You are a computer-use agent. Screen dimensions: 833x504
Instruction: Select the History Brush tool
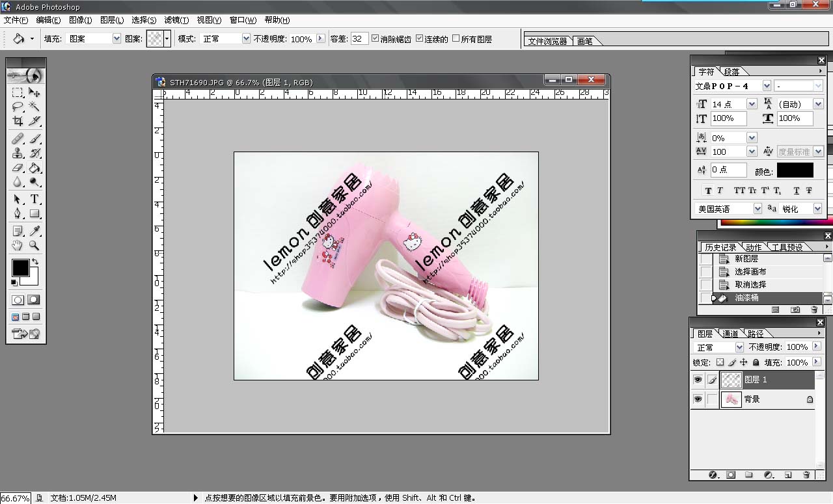point(34,153)
